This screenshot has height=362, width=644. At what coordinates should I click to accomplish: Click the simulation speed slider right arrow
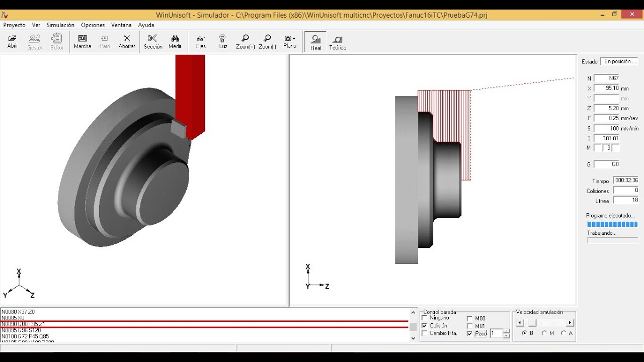(x=570, y=323)
